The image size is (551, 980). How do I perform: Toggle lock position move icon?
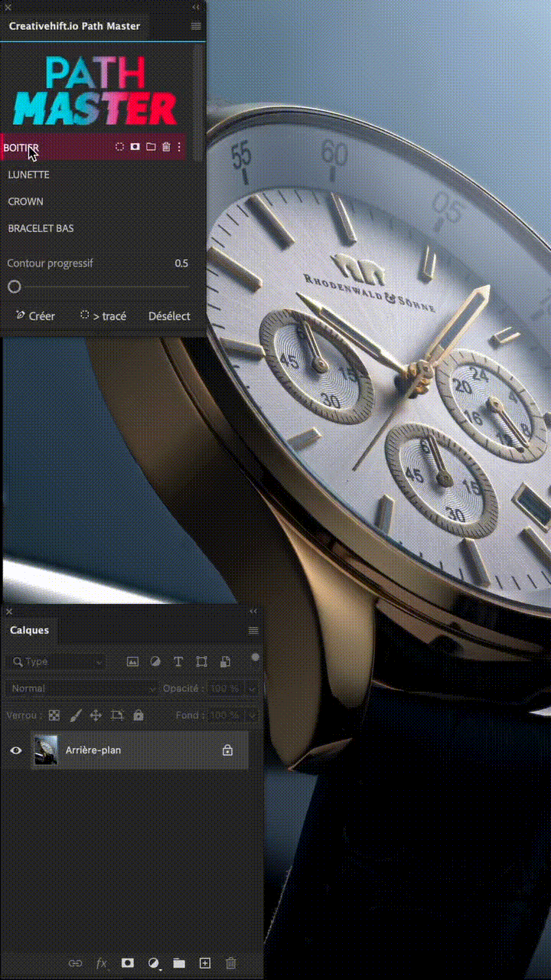pyautogui.click(x=96, y=715)
